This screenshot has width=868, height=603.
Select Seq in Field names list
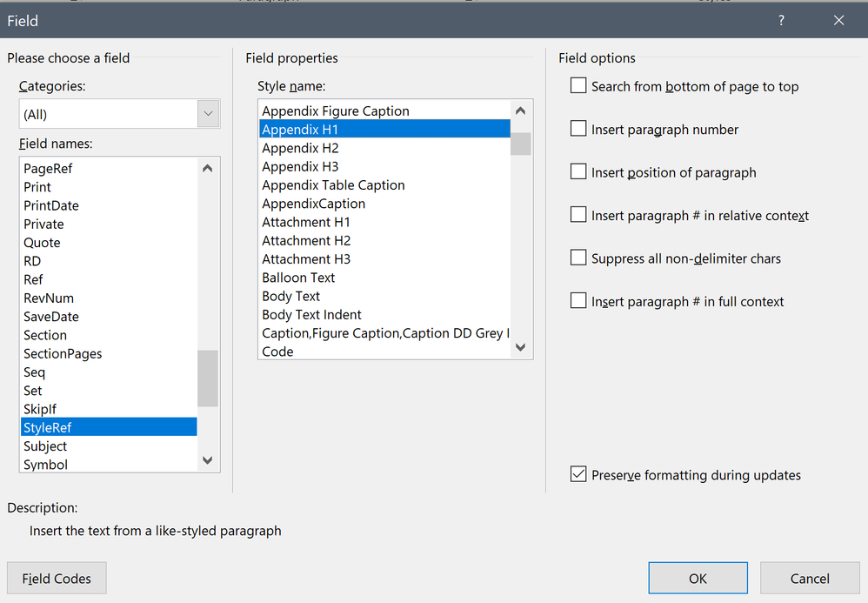coord(35,372)
